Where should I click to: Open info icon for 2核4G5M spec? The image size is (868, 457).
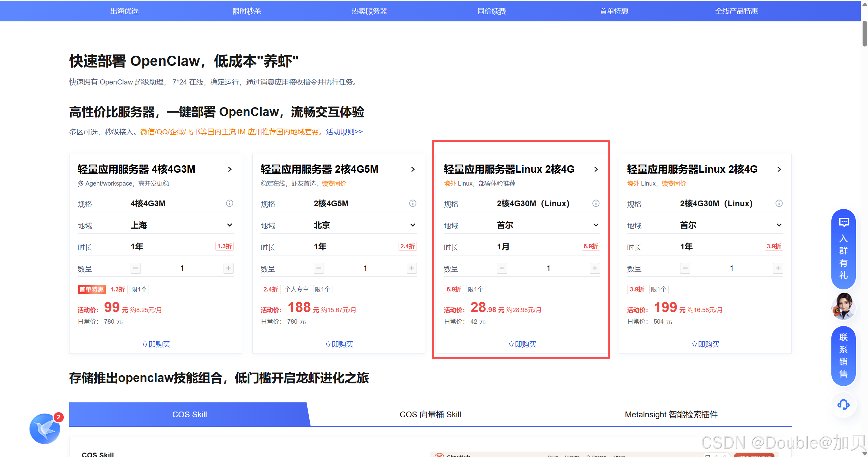click(413, 203)
